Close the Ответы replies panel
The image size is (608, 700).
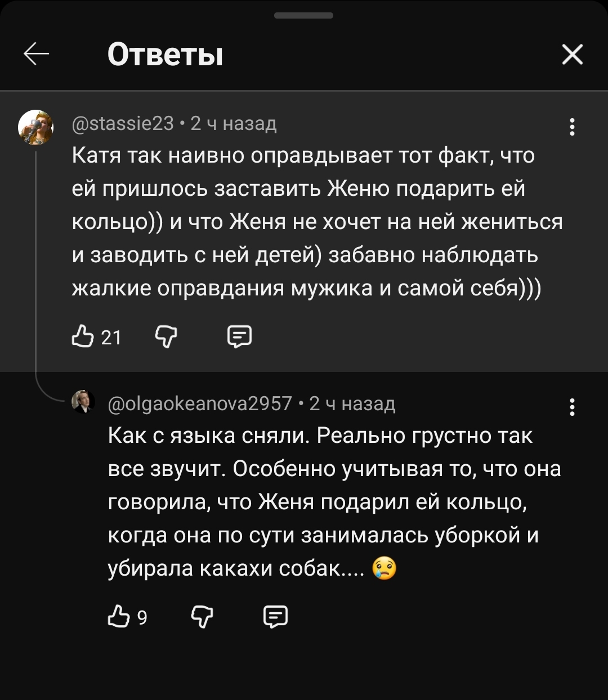[x=572, y=55]
